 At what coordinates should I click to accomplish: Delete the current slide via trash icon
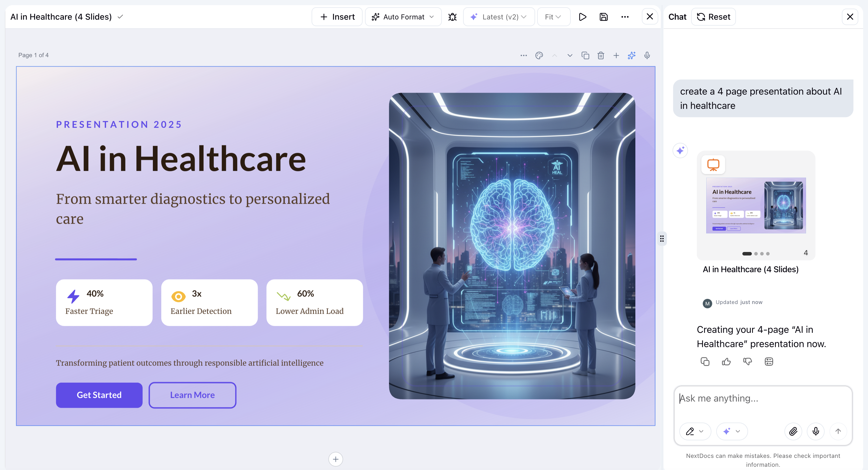click(601, 55)
